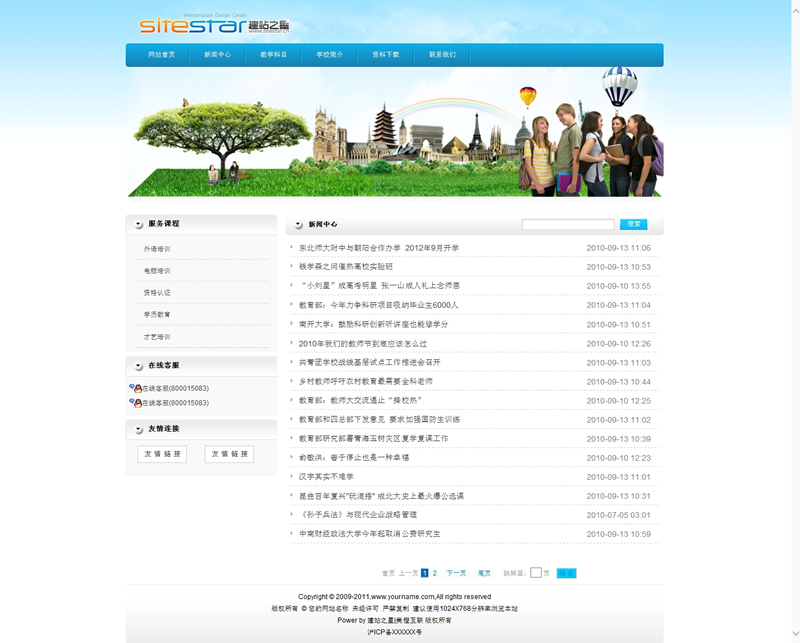
Task: Open the 资料下载 navigation tab
Action: click(385, 55)
